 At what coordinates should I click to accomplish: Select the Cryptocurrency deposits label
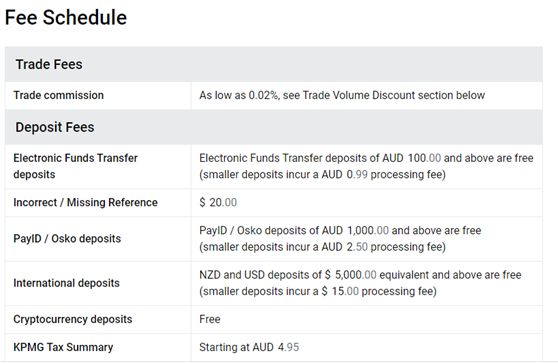point(73,320)
